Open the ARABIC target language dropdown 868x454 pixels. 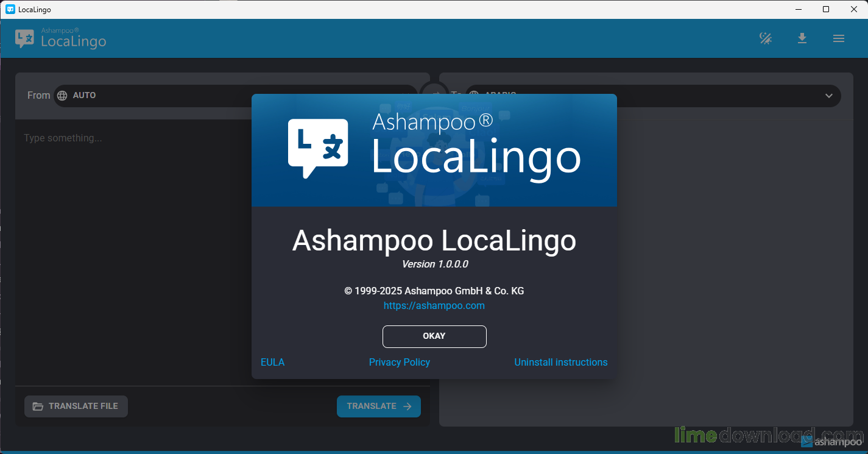[652, 96]
